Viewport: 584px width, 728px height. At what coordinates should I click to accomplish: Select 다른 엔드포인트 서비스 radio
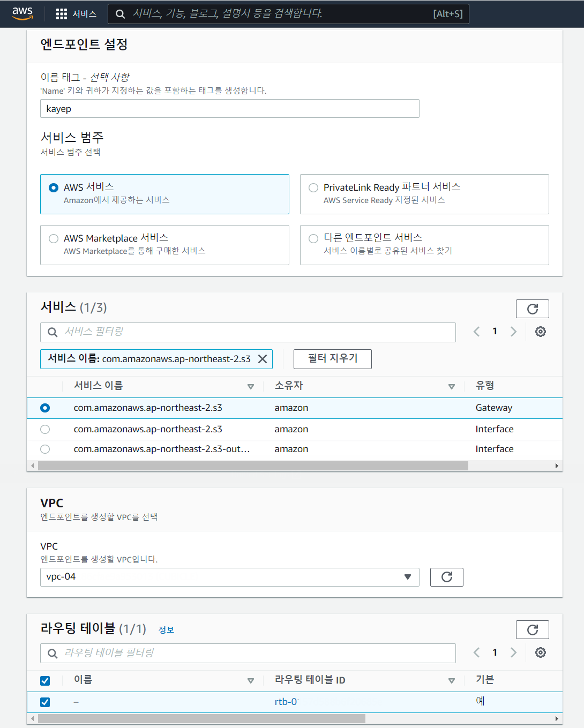point(313,238)
